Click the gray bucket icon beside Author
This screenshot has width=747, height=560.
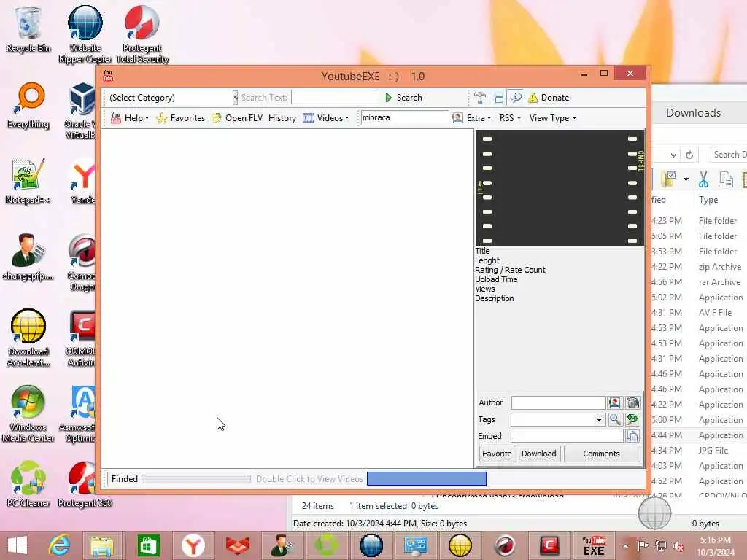[632, 402]
